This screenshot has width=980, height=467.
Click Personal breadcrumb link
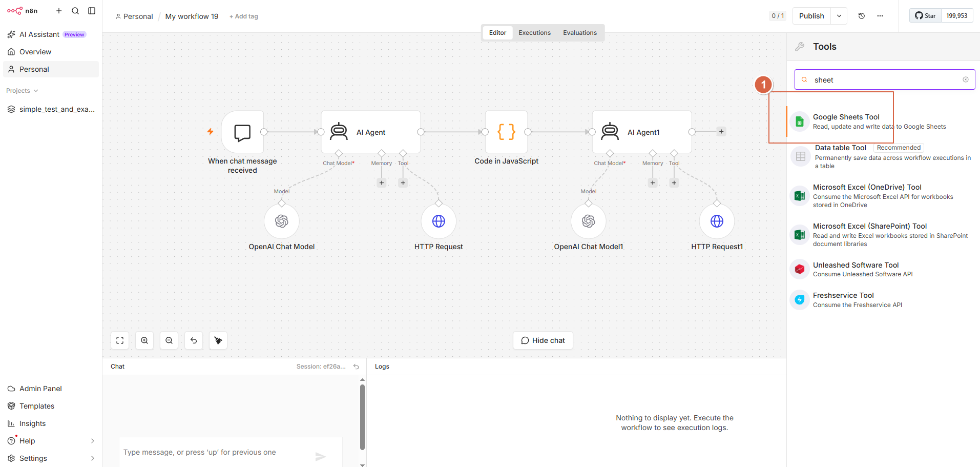point(134,16)
